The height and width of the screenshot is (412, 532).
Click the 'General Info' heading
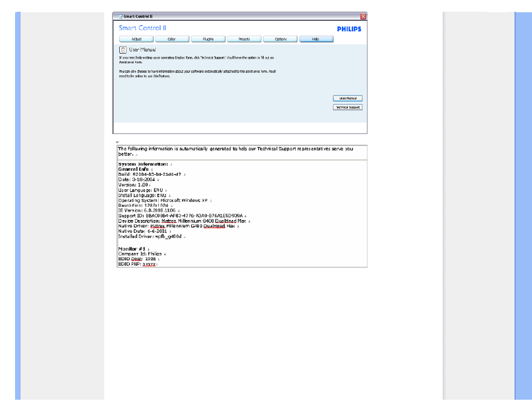point(133,169)
